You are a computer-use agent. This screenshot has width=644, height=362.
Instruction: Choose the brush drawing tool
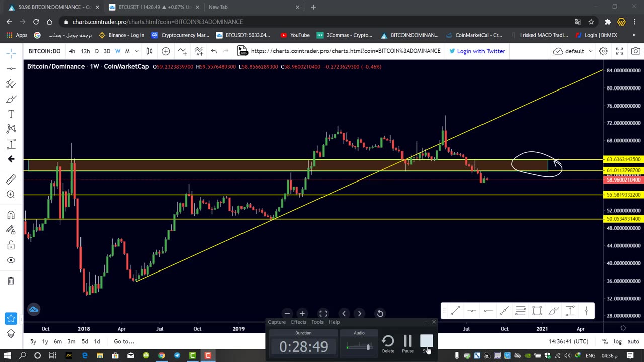coord(11,99)
